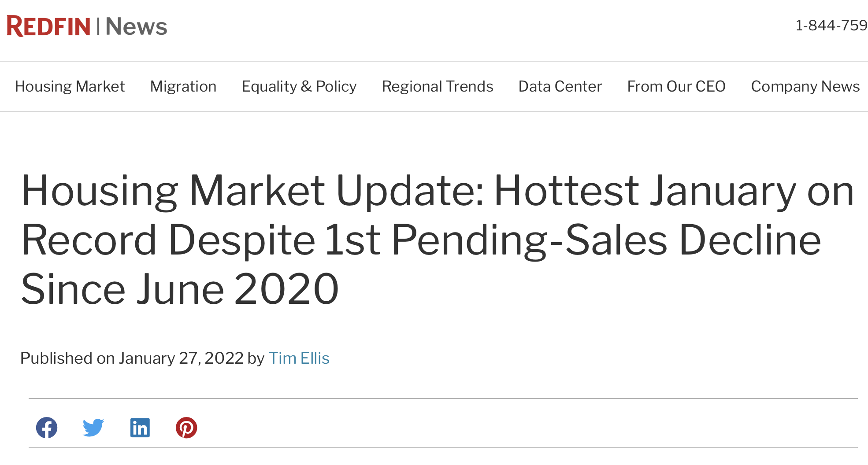The image size is (868, 465).
Task: Open Regional Trends from the nav bar
Action: pos(438,86)
